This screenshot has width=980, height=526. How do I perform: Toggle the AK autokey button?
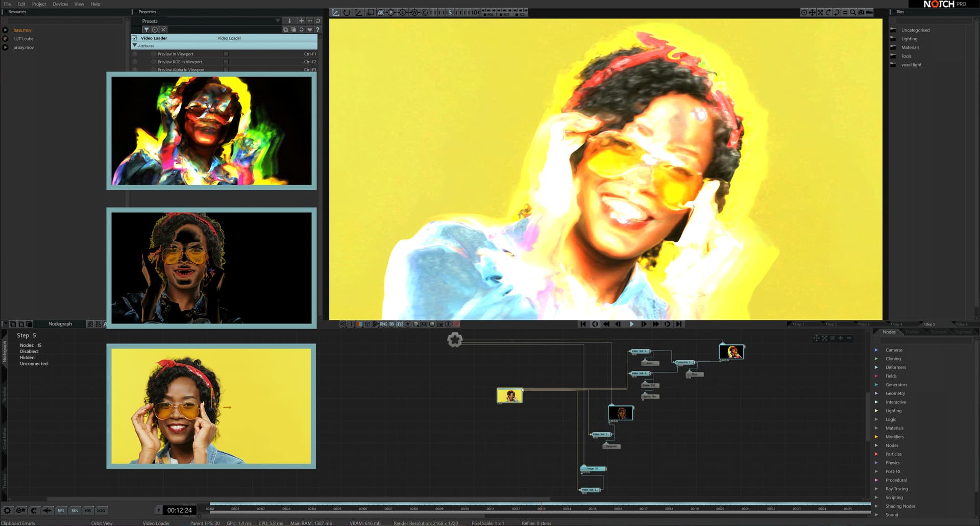tap(381, 12)
